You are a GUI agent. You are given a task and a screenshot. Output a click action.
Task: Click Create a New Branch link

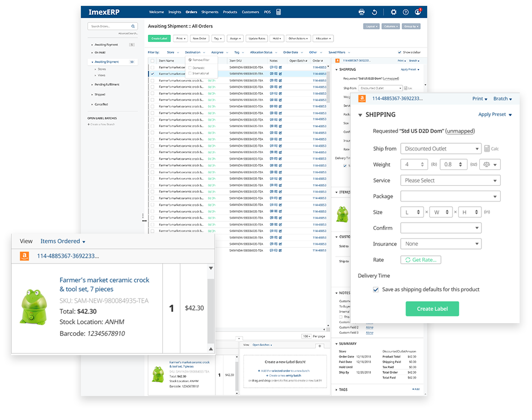101,124
